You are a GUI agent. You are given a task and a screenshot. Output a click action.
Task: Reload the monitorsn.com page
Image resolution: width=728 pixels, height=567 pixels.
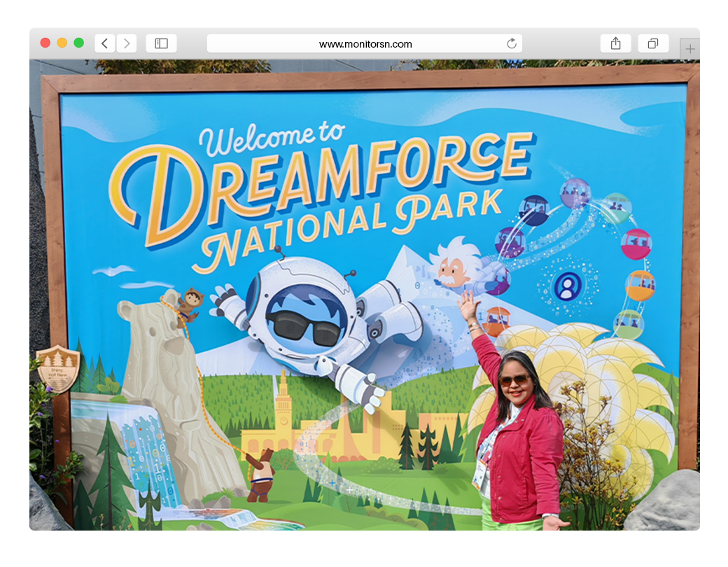click(512, 43)
